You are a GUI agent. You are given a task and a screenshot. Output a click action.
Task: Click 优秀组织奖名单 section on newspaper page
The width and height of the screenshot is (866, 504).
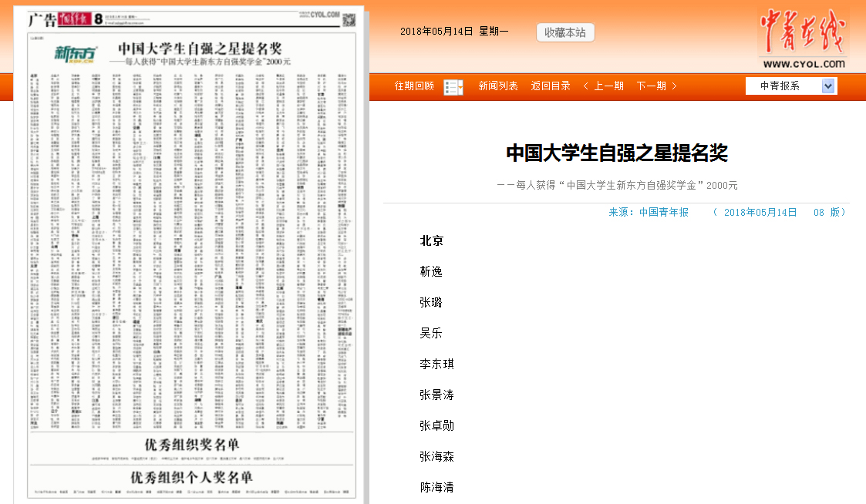click(192, 445)
